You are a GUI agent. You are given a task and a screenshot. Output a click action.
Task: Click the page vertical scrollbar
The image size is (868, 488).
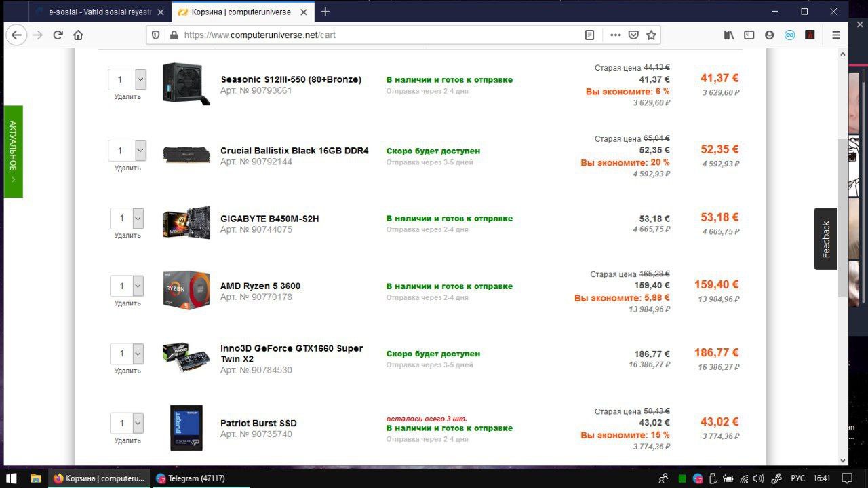coord(843,217)
